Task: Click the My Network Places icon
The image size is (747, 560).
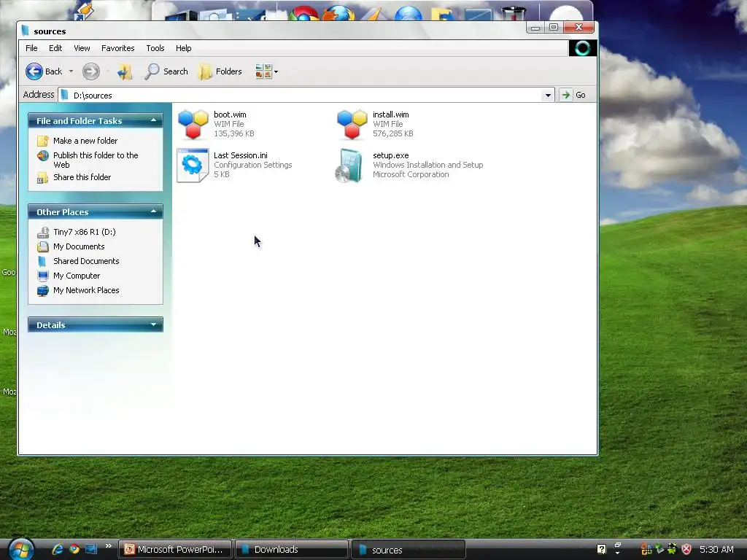Action: coord(43,290)
